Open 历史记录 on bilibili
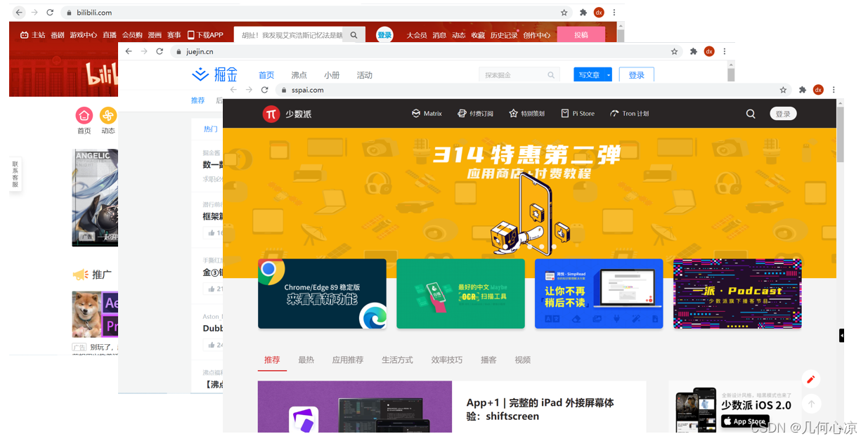This screenshot has width=868, height=441. (x=504, y=35)
